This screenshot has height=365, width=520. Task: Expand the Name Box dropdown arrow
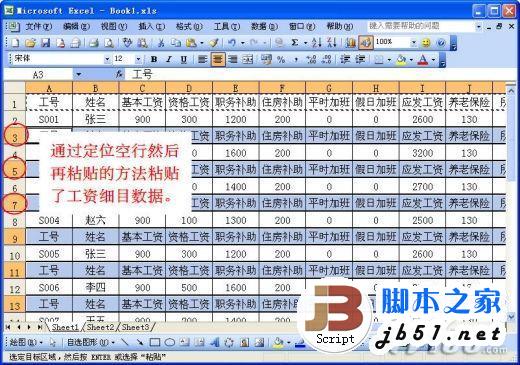[x=79, y=74]
